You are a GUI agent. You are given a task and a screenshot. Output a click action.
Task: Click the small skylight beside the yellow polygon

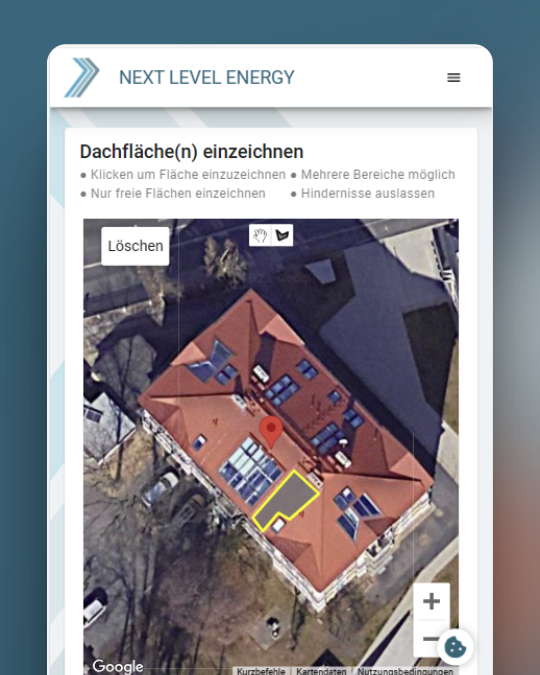pyautogui.click(x=278, y=524)
